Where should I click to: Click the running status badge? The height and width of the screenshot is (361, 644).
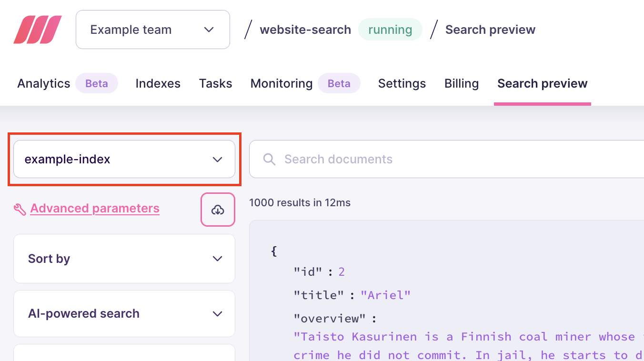click(x=390, y=29)
